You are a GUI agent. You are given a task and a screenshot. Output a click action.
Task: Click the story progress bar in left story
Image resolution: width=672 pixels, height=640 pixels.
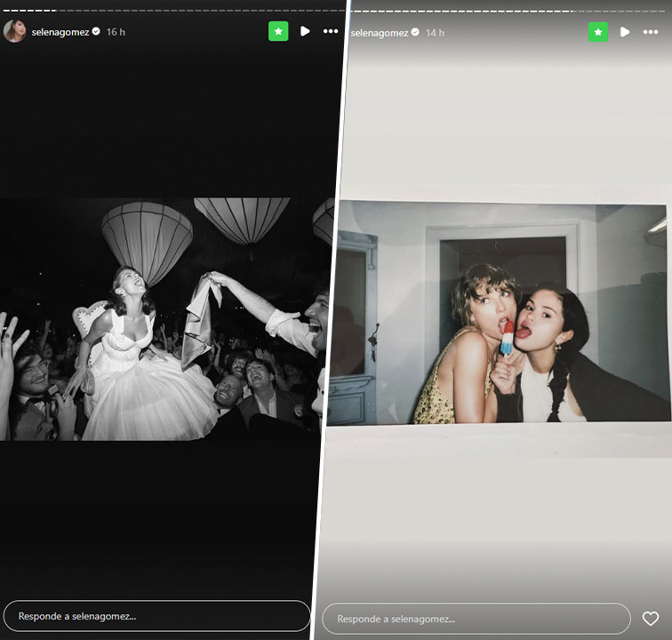(173, 11)
